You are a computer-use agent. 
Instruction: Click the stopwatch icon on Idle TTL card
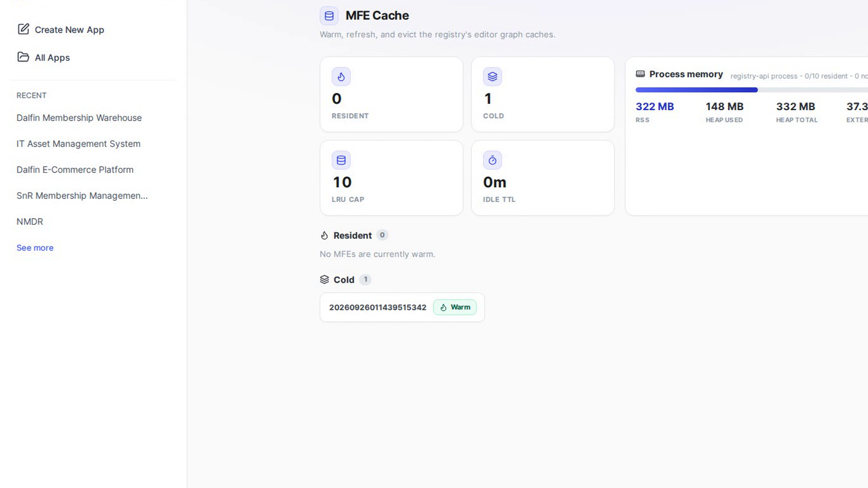492,160
